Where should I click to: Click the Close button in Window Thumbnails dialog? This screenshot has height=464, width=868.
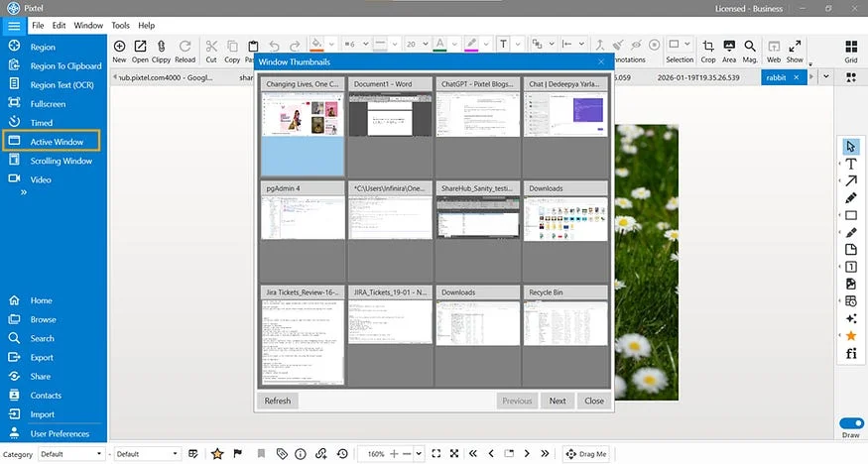click(x=594, y=401)
